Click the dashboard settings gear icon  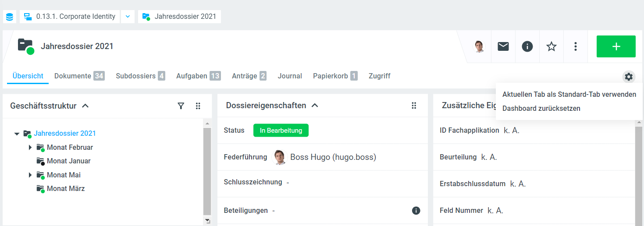click(629, 77)
